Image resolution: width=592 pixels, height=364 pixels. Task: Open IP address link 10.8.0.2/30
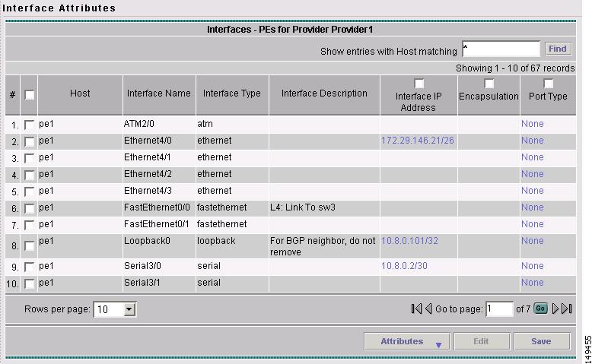point(404,266)
